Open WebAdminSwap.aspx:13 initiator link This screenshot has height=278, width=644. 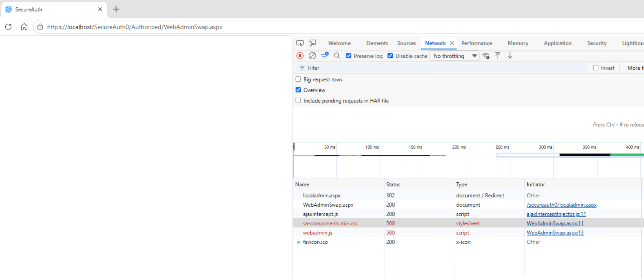[x=555, y=233]
